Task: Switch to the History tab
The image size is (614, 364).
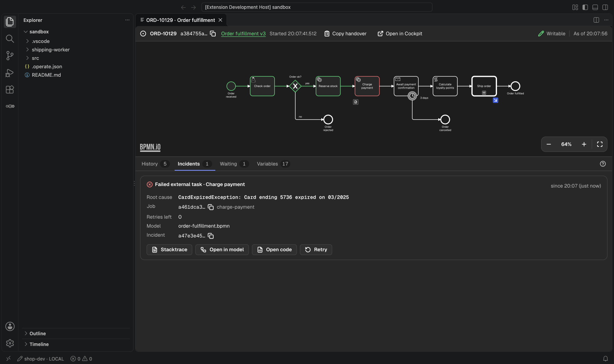Action: click(x=155, y=164)
